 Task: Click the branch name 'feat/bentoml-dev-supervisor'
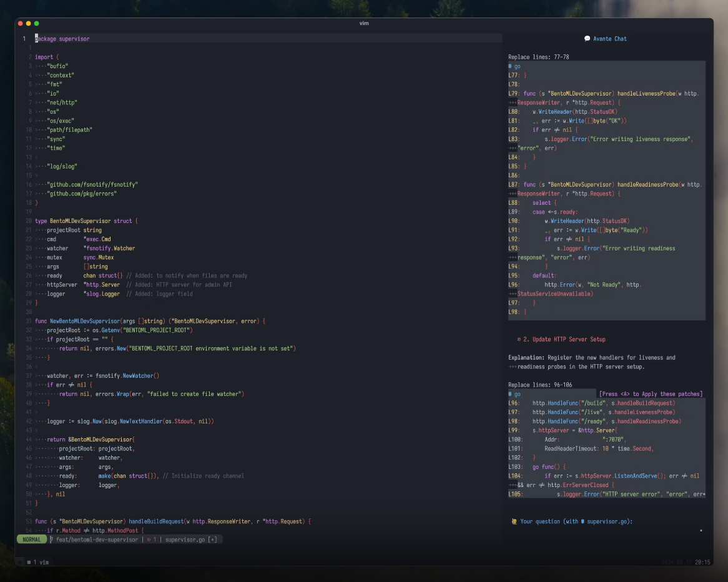pyautogui.click(x=97, y=540)
